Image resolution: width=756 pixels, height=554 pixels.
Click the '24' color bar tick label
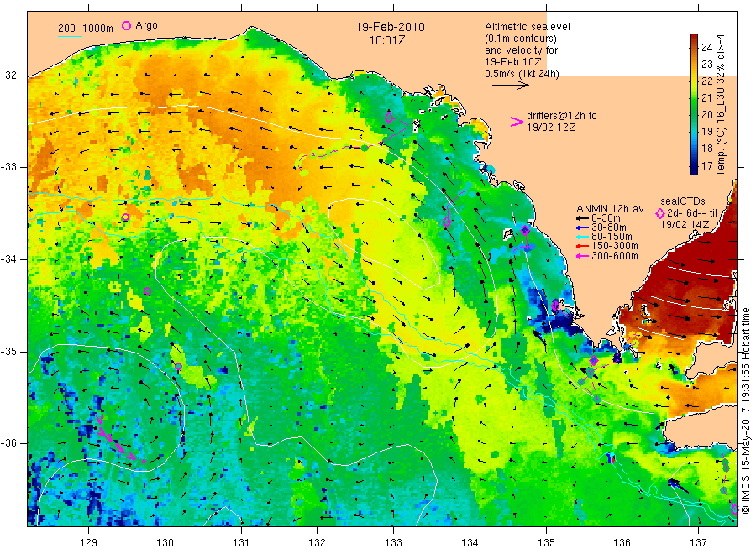(x=706, y=47)
